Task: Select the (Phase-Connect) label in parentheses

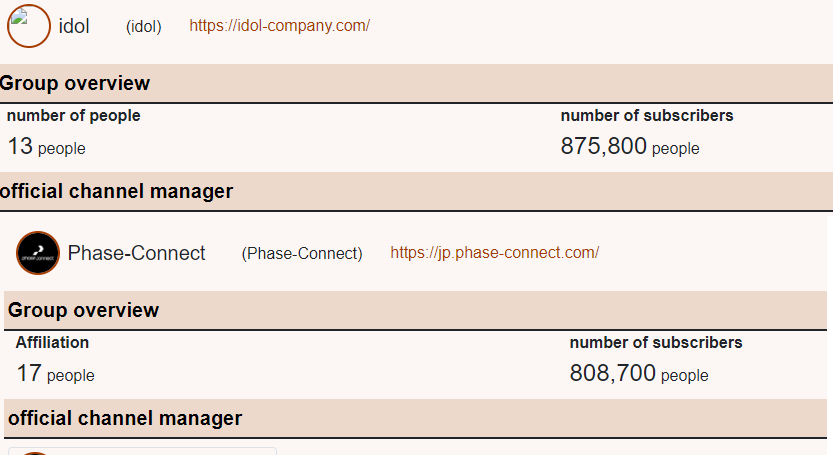Action: coord(301,254)
